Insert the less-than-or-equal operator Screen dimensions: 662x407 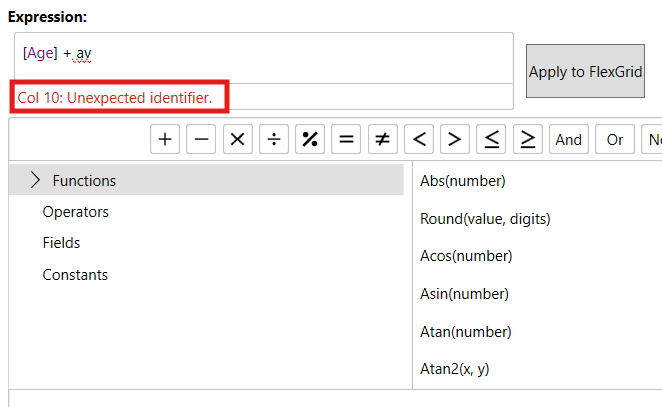pos(491,140)
